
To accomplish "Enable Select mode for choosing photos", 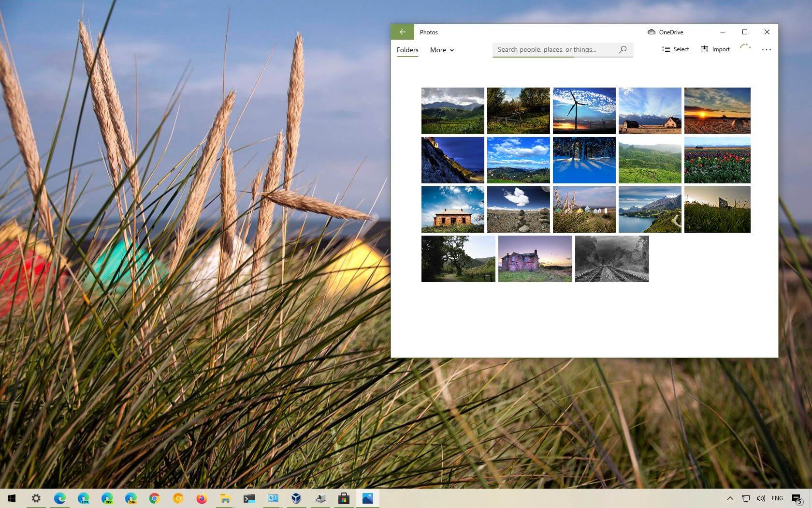I will pyautogui.click(x=675, y=49).
